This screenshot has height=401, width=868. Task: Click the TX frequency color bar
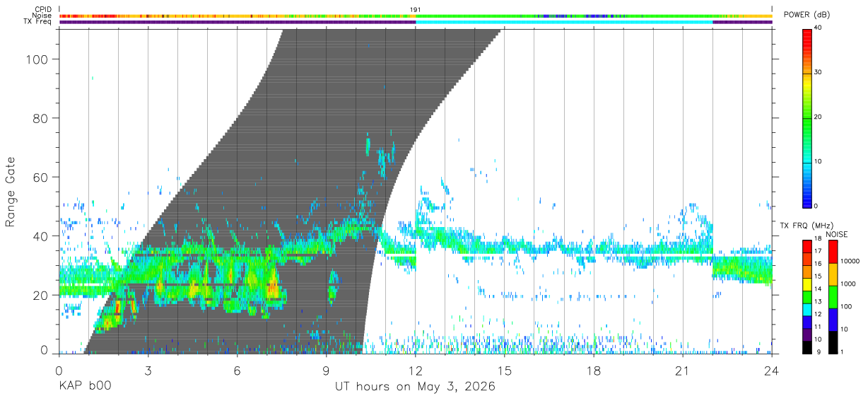coord(808,296)
